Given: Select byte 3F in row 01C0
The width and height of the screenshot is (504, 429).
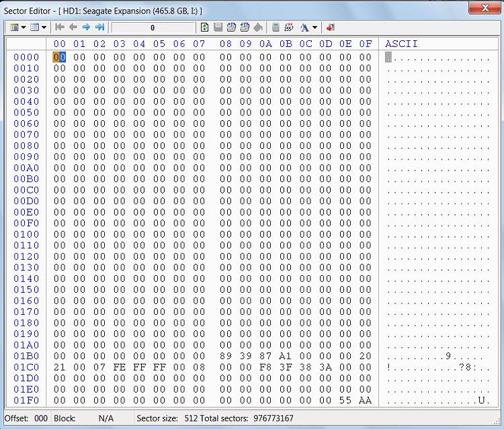Looking at the screenshot, I should pyautogui.click(x=286, y=367).
